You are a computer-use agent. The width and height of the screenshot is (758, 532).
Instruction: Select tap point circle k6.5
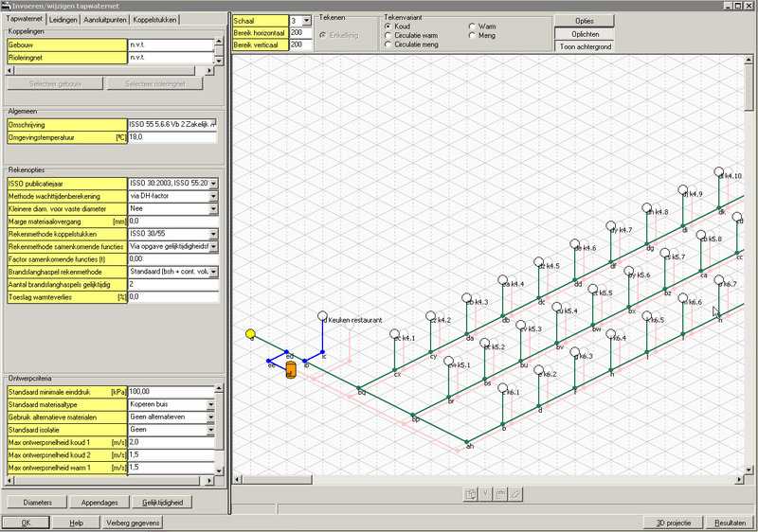coord(647,316)
